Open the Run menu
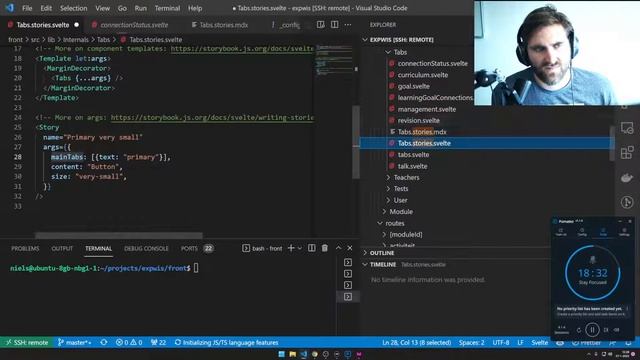 tap(140, 8)
